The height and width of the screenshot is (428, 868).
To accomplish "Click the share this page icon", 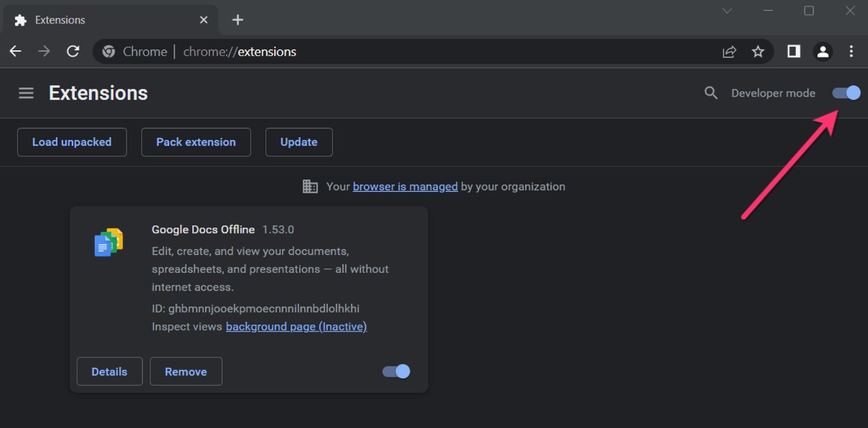I will tap(730, 52).
